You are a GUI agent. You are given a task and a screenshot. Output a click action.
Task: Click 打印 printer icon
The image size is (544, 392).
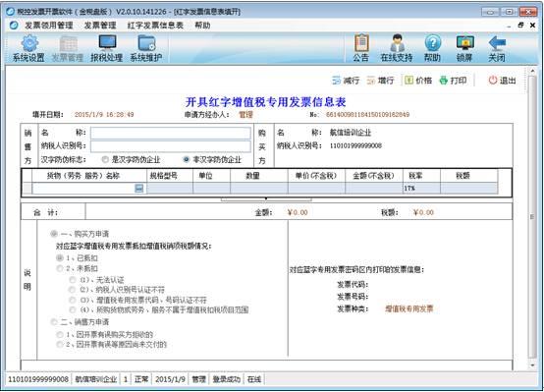pos(444,81)
